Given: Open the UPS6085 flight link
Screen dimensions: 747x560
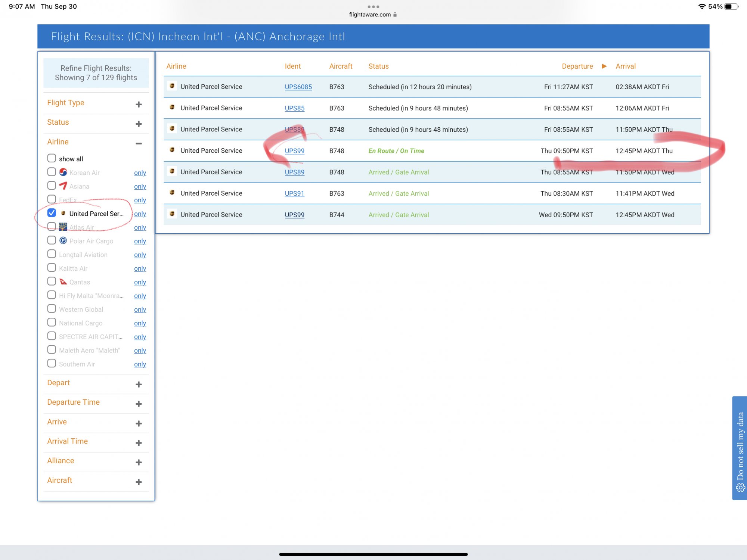Looking at the screenshot, I should point(298,87).
